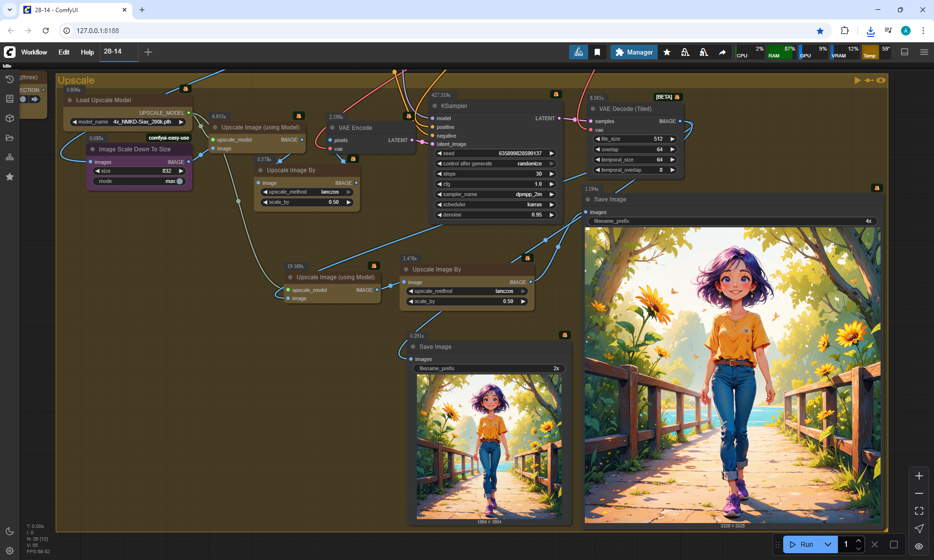Click fit view icon in canvas controls
Screen dimensions: 934x560
[x=919, y=511]
